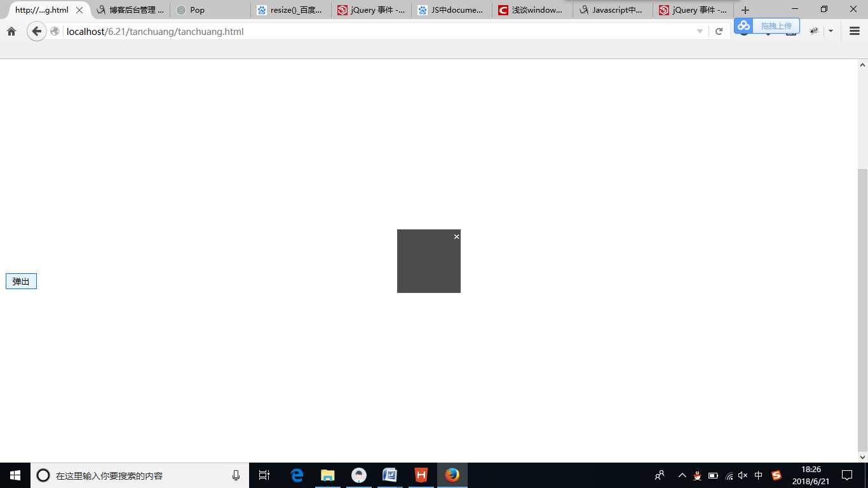Open the avatar app on taskbar
868x488 pixels.
coord(359,475)
